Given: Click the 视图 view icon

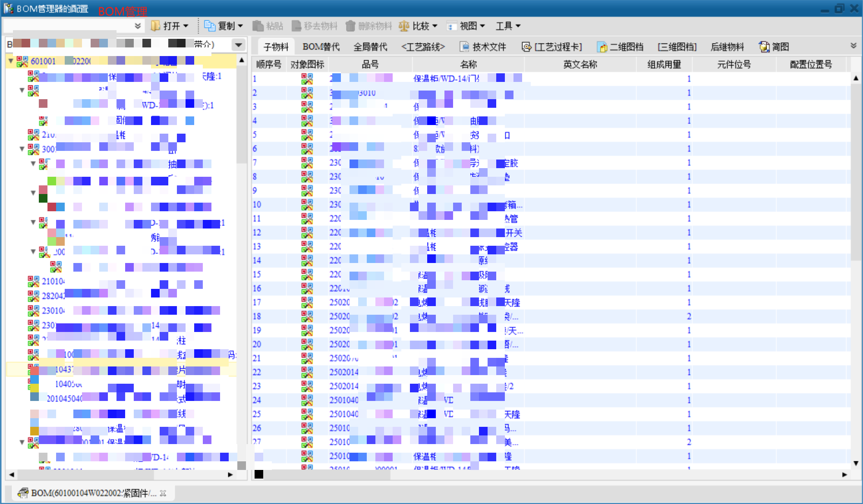Looking at the screenshot, I should click(x=451, y=26).
